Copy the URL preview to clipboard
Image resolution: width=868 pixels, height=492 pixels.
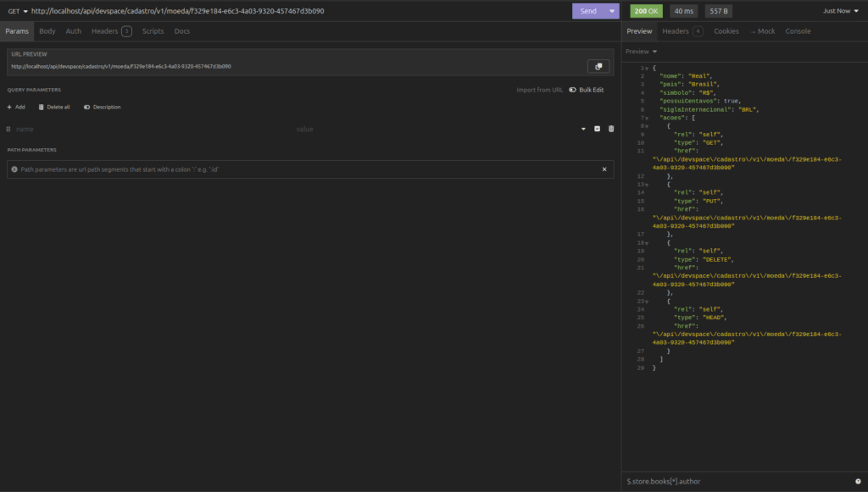[x=598, y=66]
